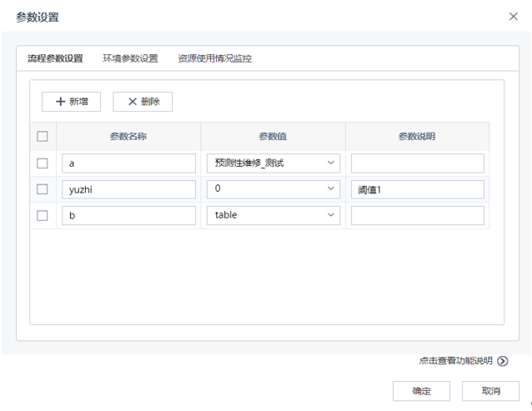Focus the description field containing 阈值1
This screenshot has width=532, height=411.
417,189
